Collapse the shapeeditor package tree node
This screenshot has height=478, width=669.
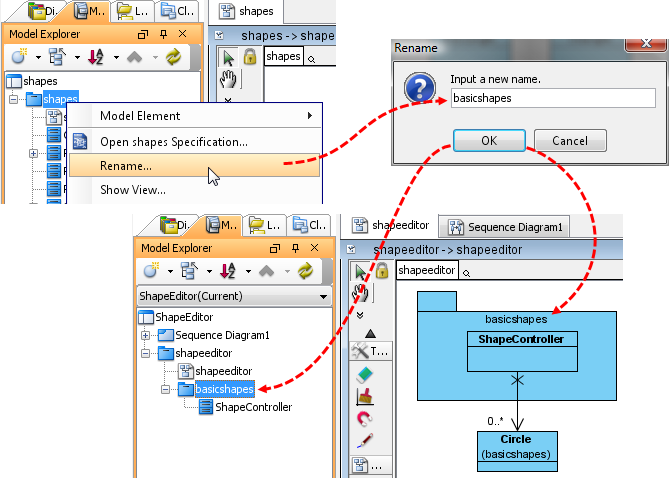coord(145,353)
